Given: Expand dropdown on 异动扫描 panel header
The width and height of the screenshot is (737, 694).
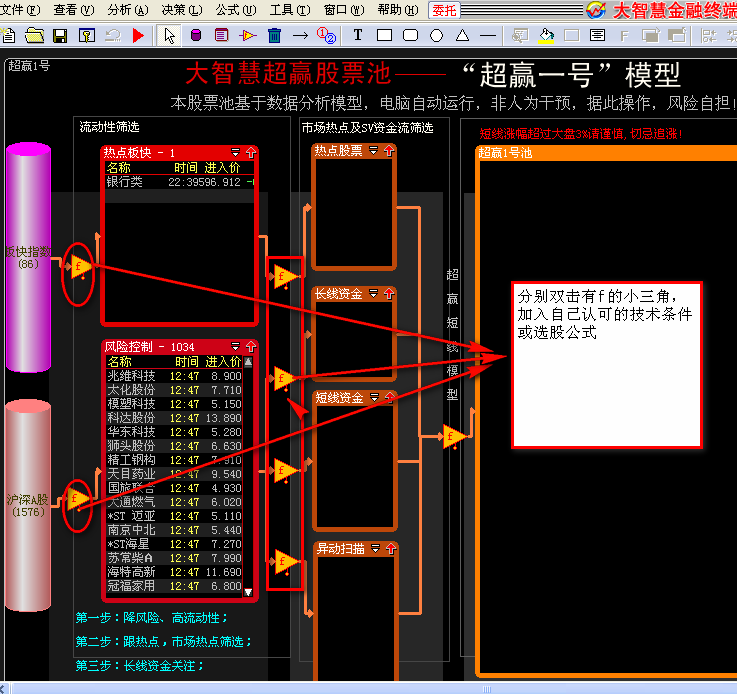Looking at the screenshot, I should (376, 548).
